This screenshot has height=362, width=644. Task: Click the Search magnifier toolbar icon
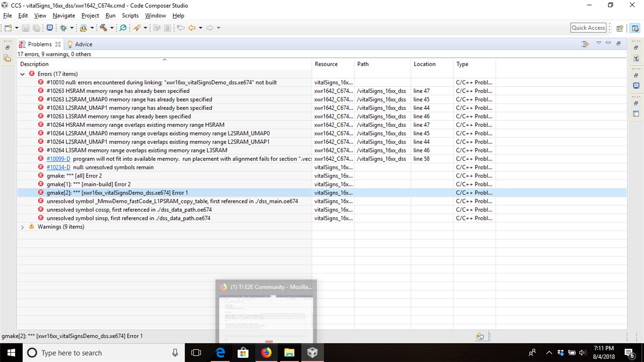click(x=123, y=28)
